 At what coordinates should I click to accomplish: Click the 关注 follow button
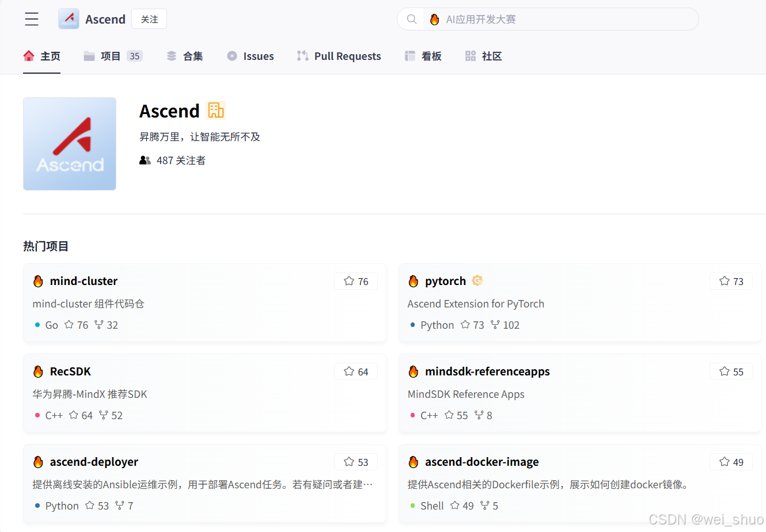[x=149, y=19]
